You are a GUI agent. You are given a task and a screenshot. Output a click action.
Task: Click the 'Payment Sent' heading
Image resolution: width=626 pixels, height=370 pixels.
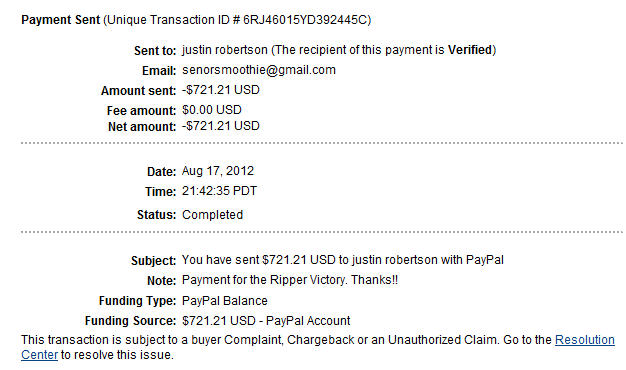(60, 20)
